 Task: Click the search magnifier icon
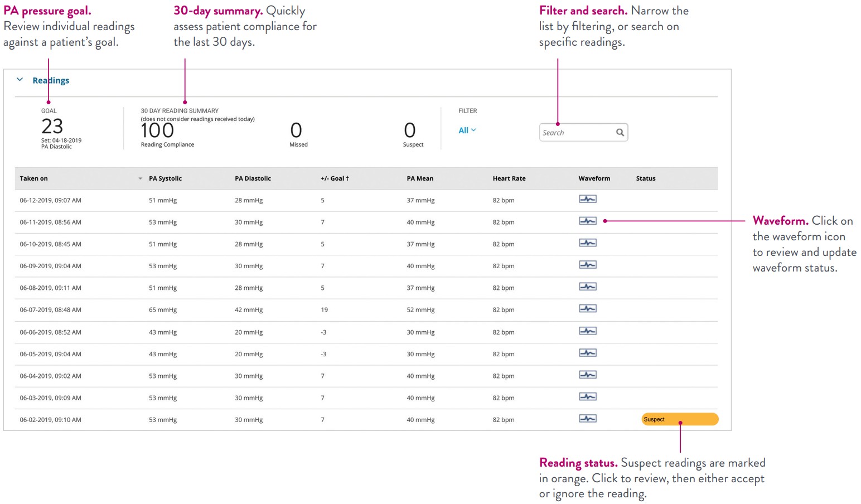coord(620,133)
